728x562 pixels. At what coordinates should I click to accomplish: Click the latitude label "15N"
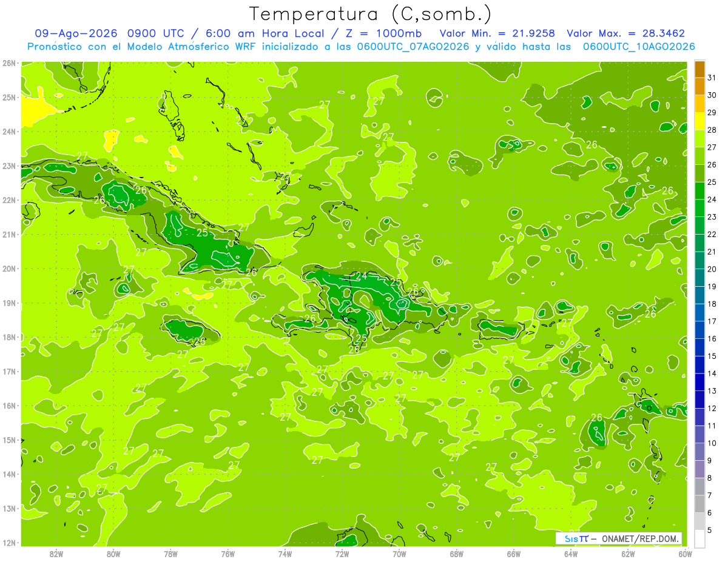click(9, 440)
